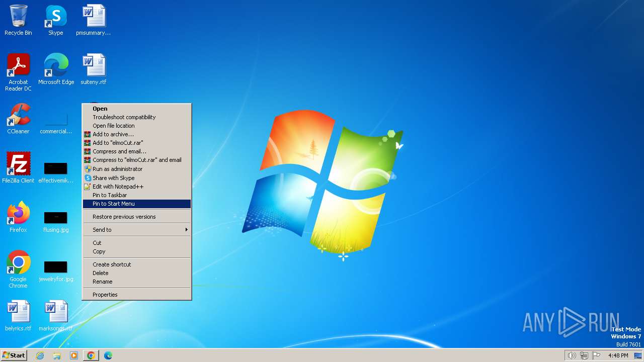The width and height of the screenshot is (644, 362).
Task: Select the CCleaner desktop shortcut
Action: (x=18, y=119)
